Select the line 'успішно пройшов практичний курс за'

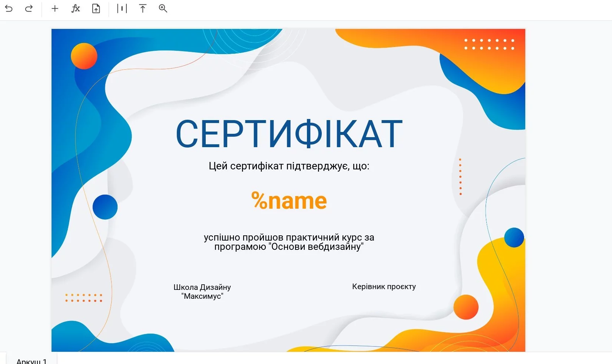click(x=289, y=237)
